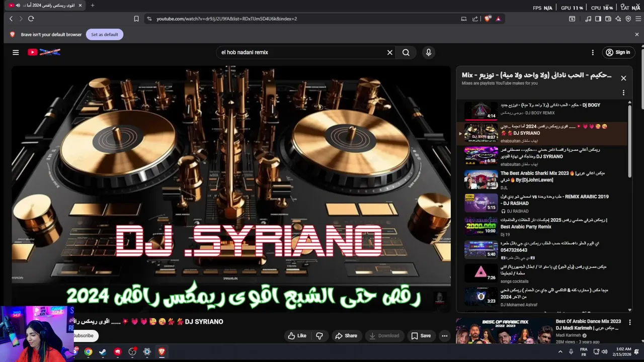Image resolution: width=644 pixels, height=362 pixels.
Task: Bookmark this page
Action: point(136,19)
